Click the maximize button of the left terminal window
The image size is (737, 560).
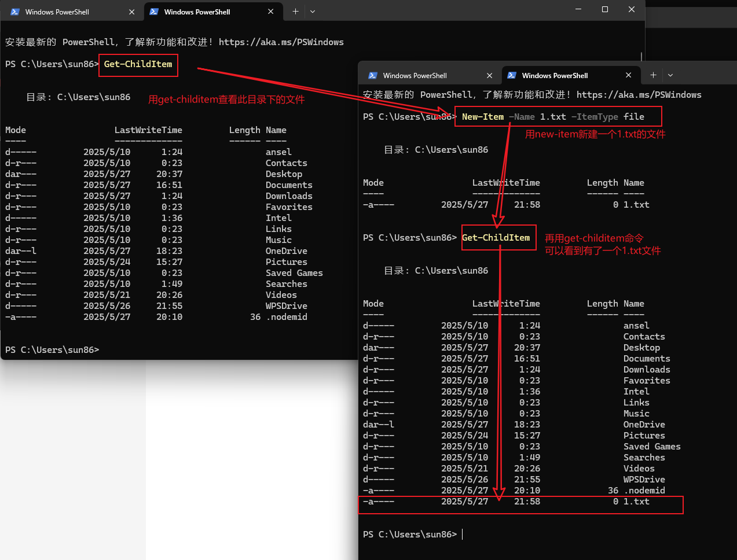point(604,9)
